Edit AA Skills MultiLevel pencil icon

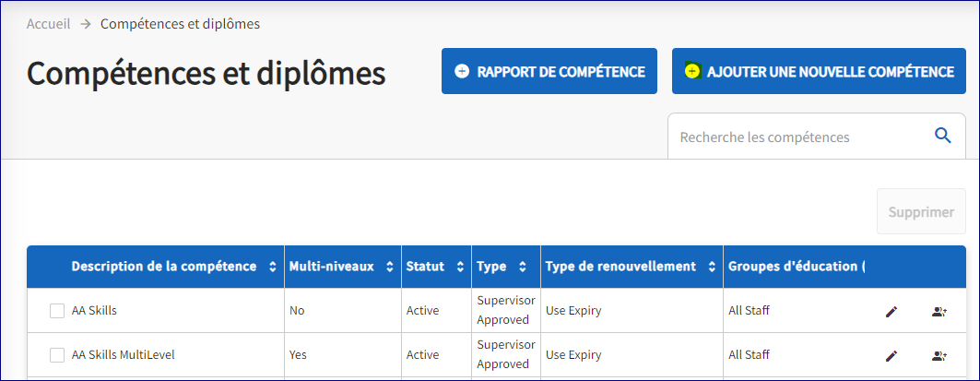[891, 355]
